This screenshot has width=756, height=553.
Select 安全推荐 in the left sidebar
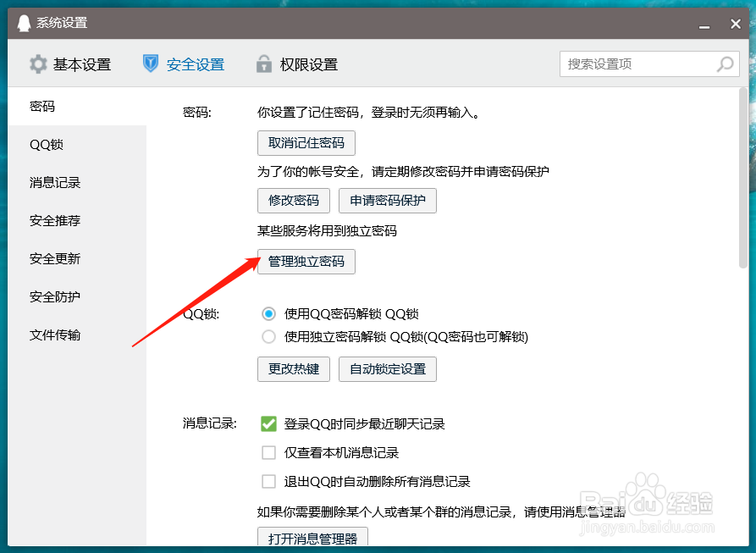77,221
